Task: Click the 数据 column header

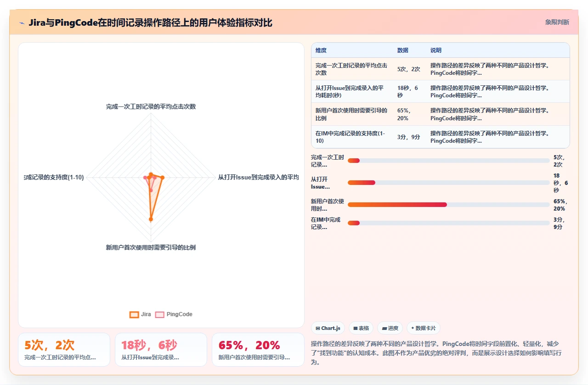Action: point(403,50)
